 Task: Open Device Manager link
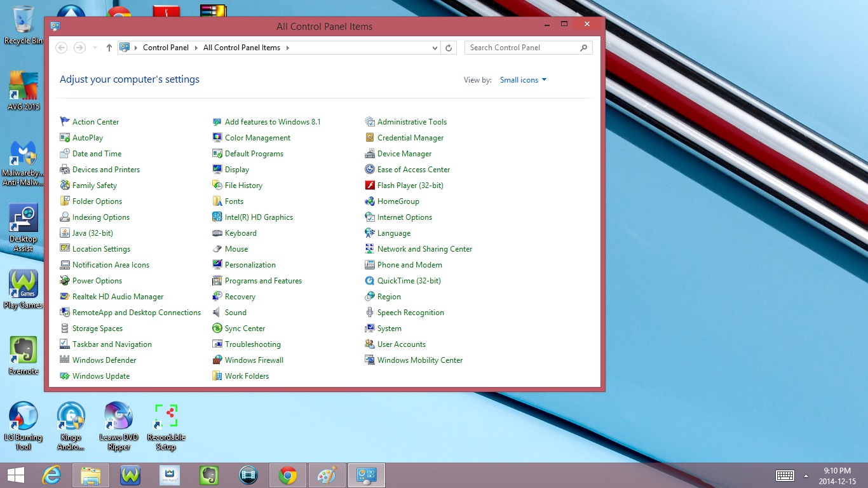coord(404,153)
